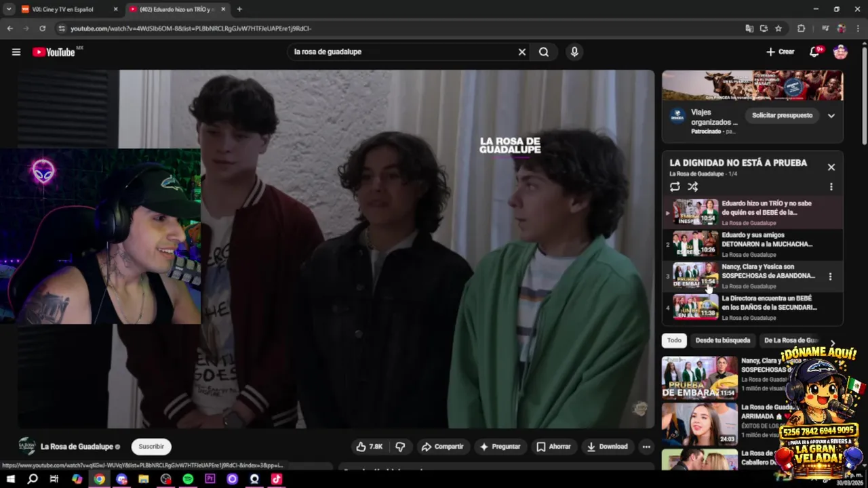The height and width of the screenshot is (488, 868).
Task: Clear the search box text
Action: coord(522,52)
